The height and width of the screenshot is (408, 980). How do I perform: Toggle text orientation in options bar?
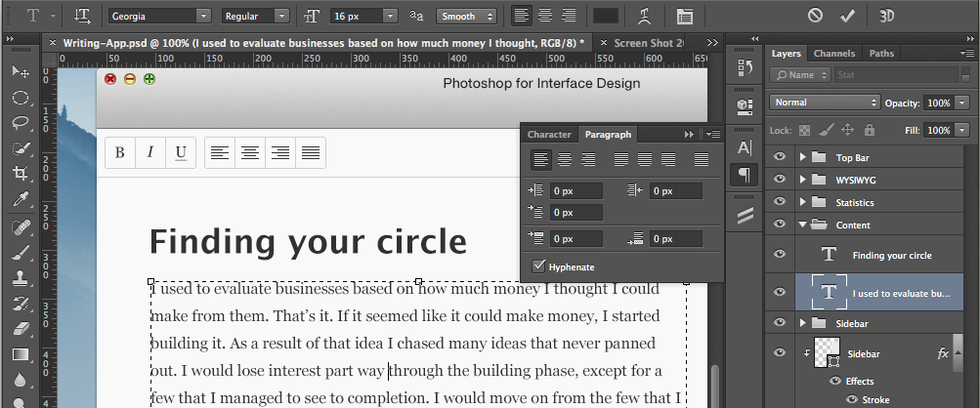point(82,17)
